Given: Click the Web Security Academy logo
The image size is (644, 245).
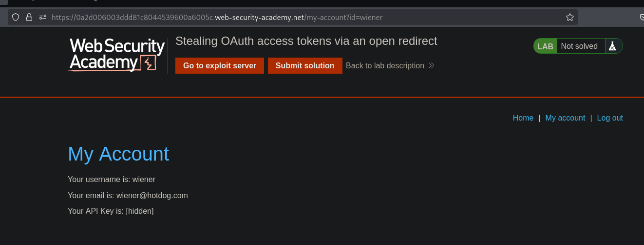Looking at the screenshot, I should [x=117, y=55].
